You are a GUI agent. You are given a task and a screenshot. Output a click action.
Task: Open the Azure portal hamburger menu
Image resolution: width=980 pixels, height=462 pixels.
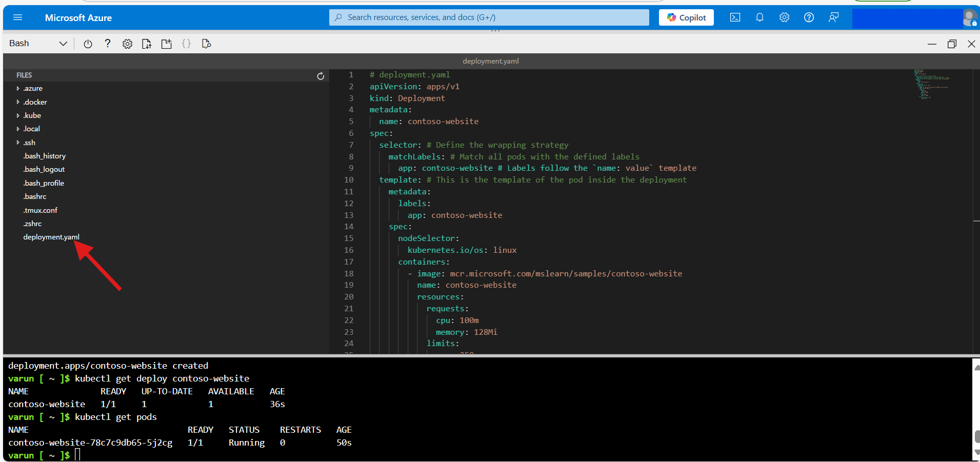(18, 17)
